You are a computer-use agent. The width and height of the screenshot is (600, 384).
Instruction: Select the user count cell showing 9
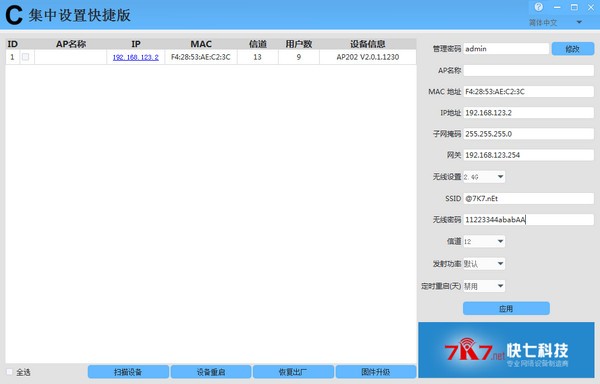[299, 57]
